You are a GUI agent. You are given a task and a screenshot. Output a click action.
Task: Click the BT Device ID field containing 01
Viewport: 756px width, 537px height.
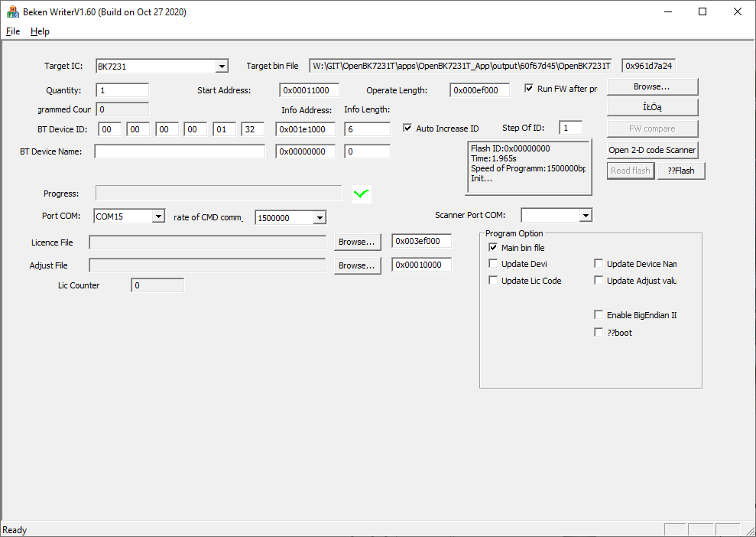[224, 129]
